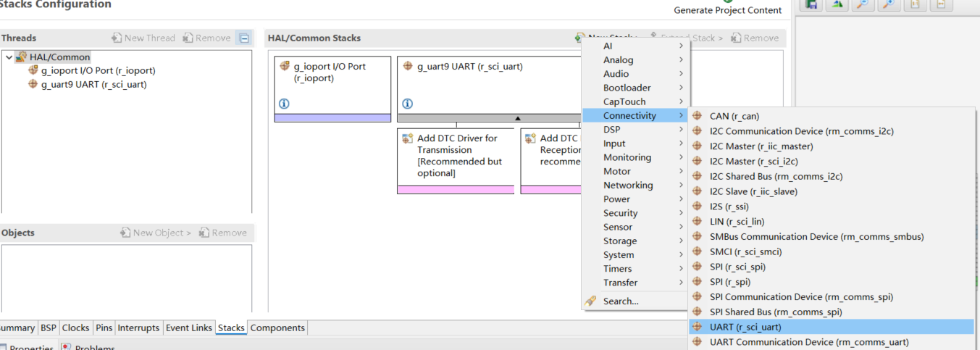This screenshot has height=350, width=980.
Task: Select g_ioport I/O Port in the Threads tree
Action: (x=91, y=71)
